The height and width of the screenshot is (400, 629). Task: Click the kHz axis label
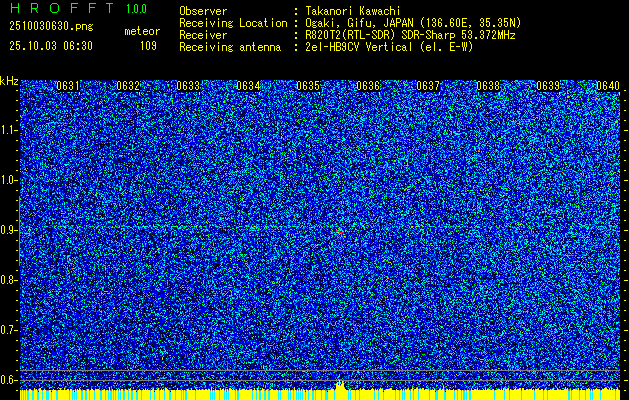tap(9, 81)
